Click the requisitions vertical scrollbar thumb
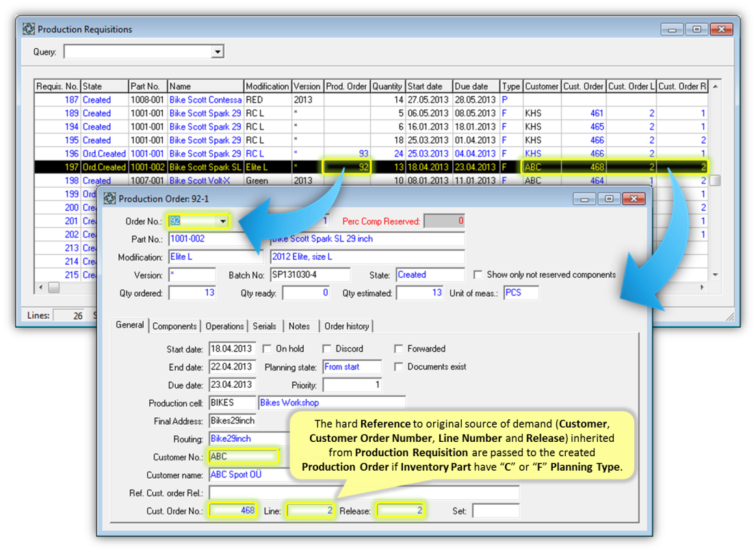The height and width of the screenshot is (552, 756). (716, 181)
